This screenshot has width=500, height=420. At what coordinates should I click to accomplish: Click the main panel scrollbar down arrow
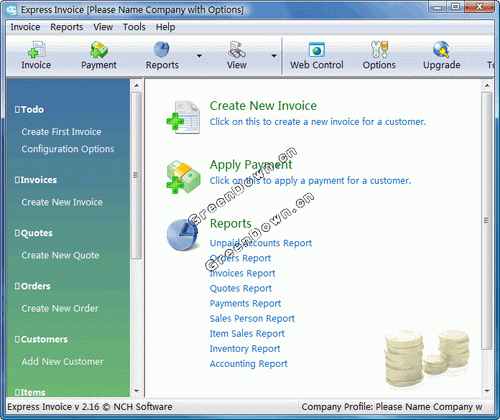pyautogui.click(x=487, y=391)
